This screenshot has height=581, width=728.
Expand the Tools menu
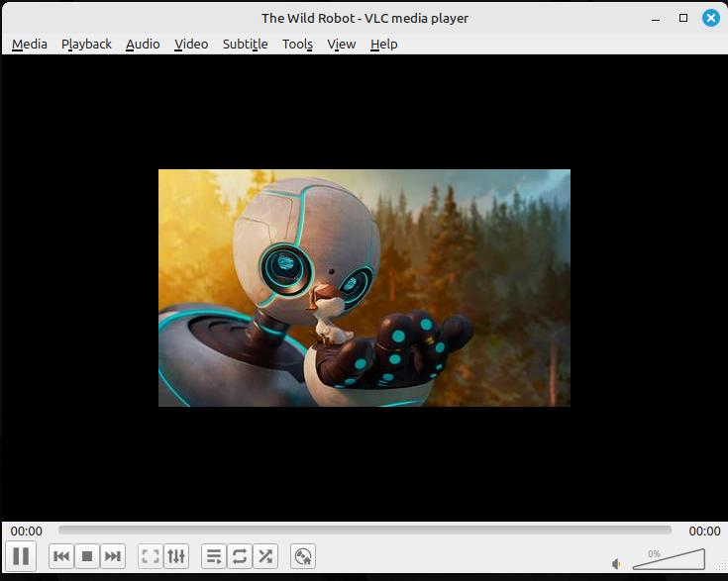click(297, 44)
